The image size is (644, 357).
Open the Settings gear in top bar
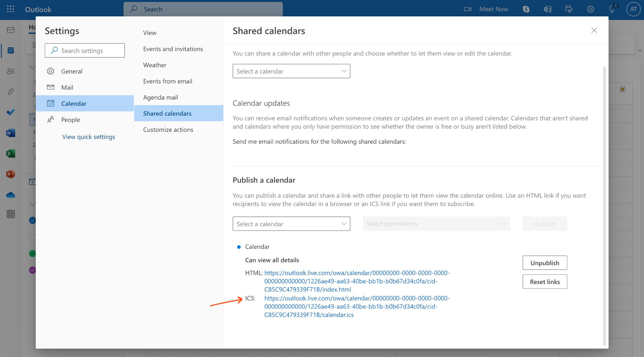(x=590, y=9)
